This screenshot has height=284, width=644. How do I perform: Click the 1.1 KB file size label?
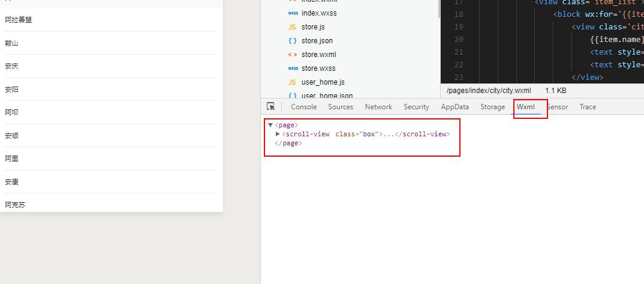(x=556, y=91)
